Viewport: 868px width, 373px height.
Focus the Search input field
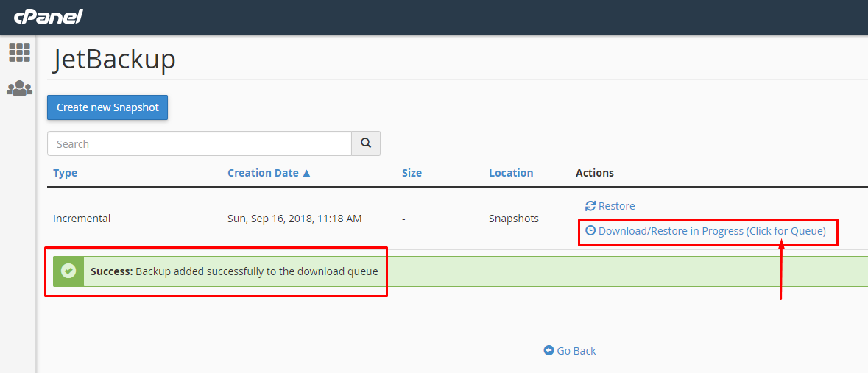(x=200, y=143)
